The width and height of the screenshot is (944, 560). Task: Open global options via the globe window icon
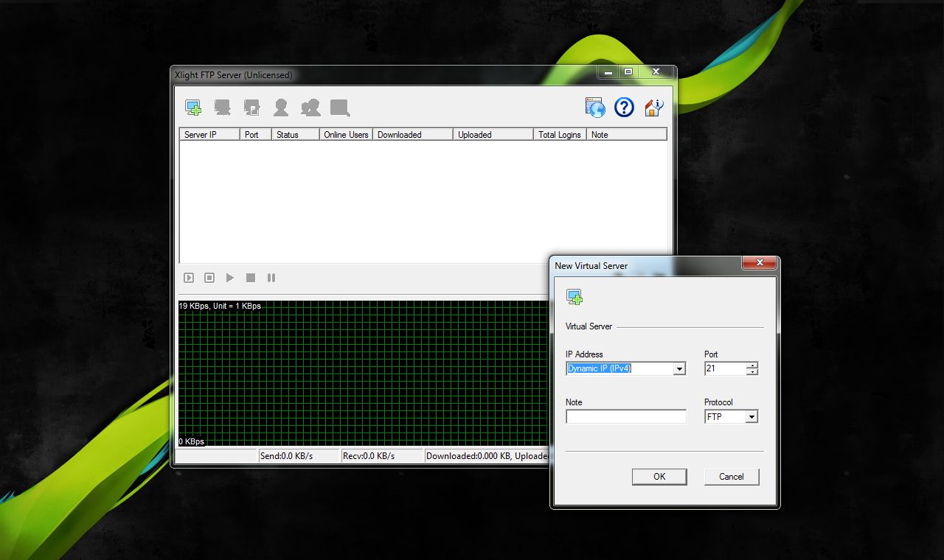pyautogui.click(x=595, y=108)
